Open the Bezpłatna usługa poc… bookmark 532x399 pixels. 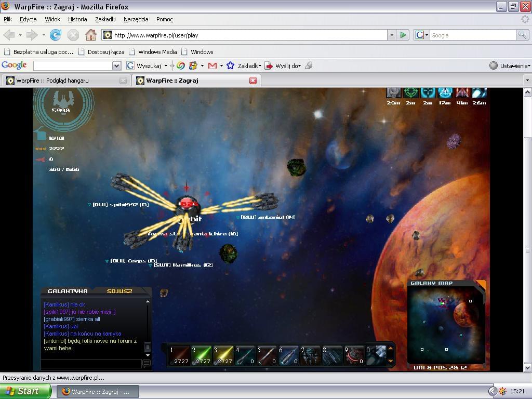coord(38,52)
